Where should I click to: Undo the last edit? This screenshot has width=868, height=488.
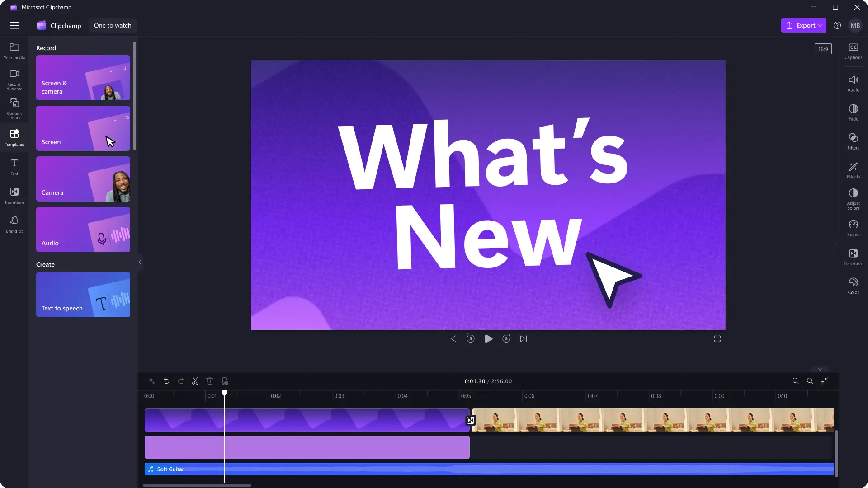pyautogui.click(x=166, y=381)
